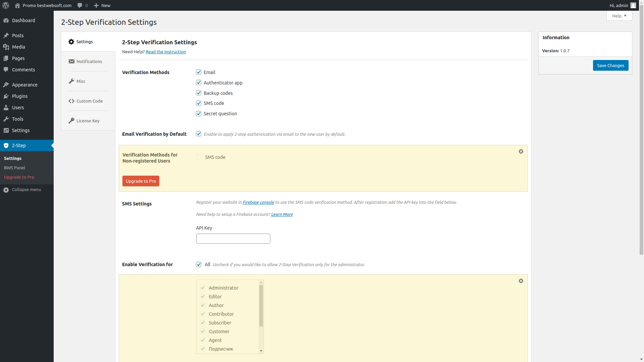Click the Users person icon
Viewport: 644px width, 362px height.
6,108
